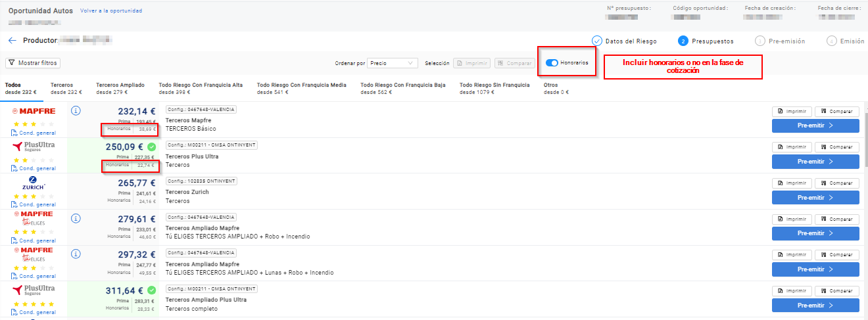
Task: Go to the Datos del Riesgo step
Action: coord(624,41)
